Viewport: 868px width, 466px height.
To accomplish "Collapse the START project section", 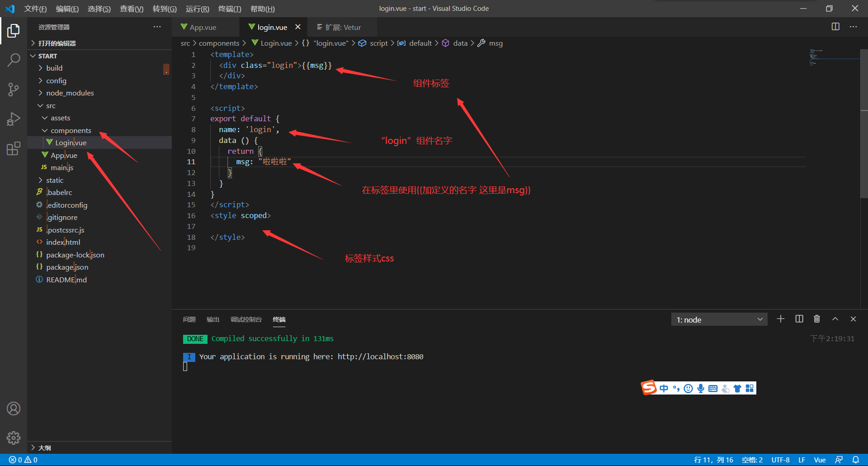I will [x=99, y=56].
